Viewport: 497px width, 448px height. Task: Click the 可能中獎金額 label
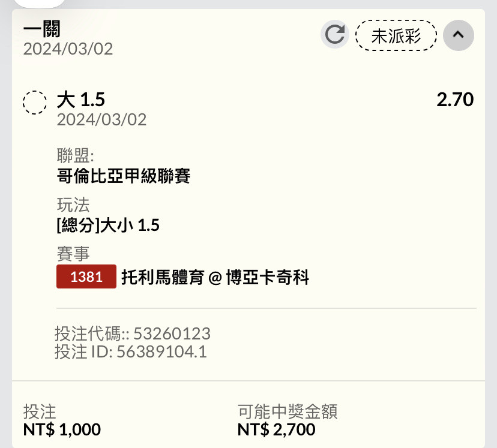tap(288, 411)
